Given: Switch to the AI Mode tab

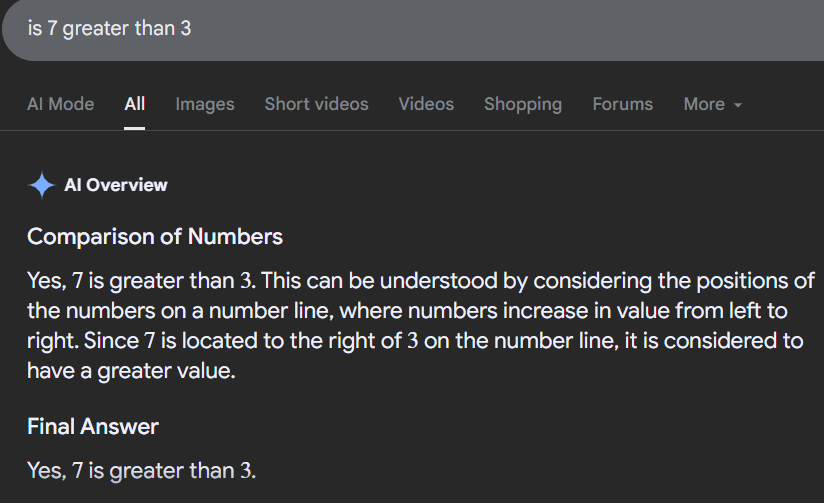Looking at the screenshot, I should point(60,104).
